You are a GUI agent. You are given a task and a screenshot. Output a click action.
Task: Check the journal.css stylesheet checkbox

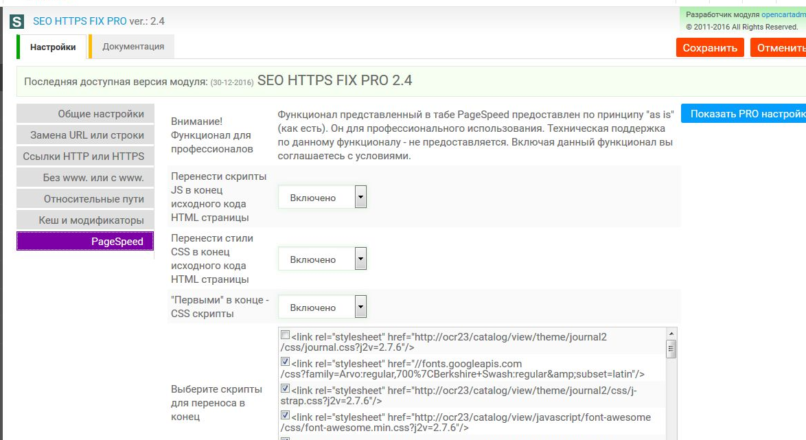pyautogui.click(x=285, y=335)
